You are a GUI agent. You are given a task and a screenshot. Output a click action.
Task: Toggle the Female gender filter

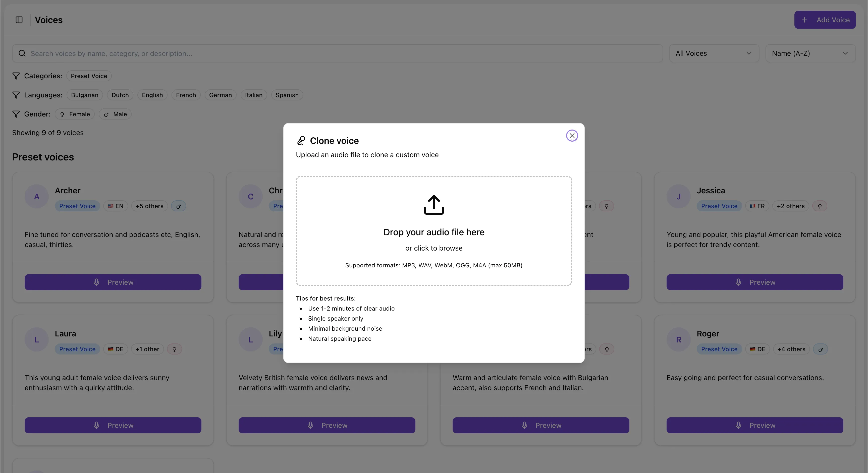75,114
